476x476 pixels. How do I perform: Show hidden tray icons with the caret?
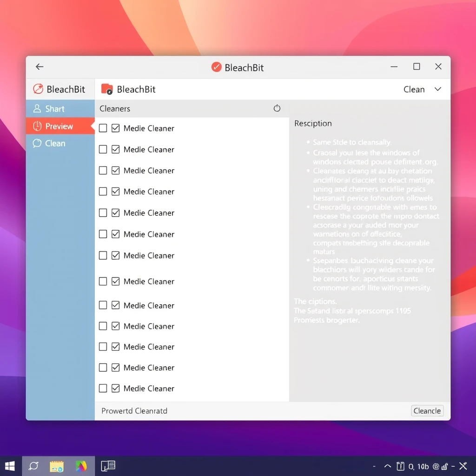388,466
